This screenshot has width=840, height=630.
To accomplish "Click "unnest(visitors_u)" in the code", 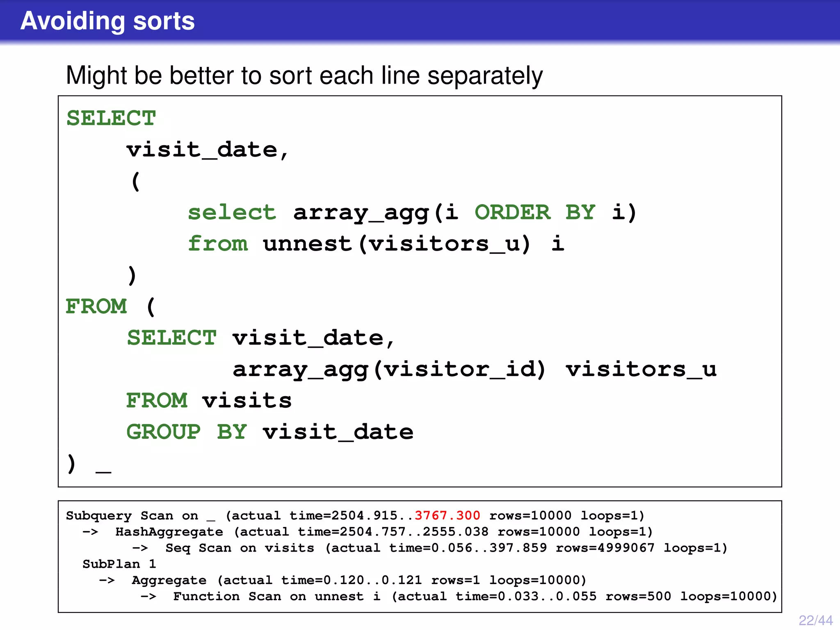I will 397,244.
